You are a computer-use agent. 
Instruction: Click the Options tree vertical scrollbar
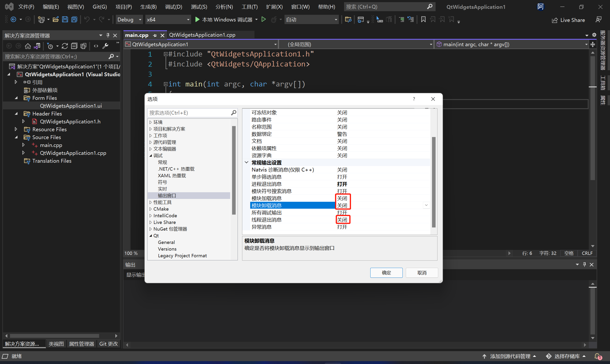(x=234, y=171)
